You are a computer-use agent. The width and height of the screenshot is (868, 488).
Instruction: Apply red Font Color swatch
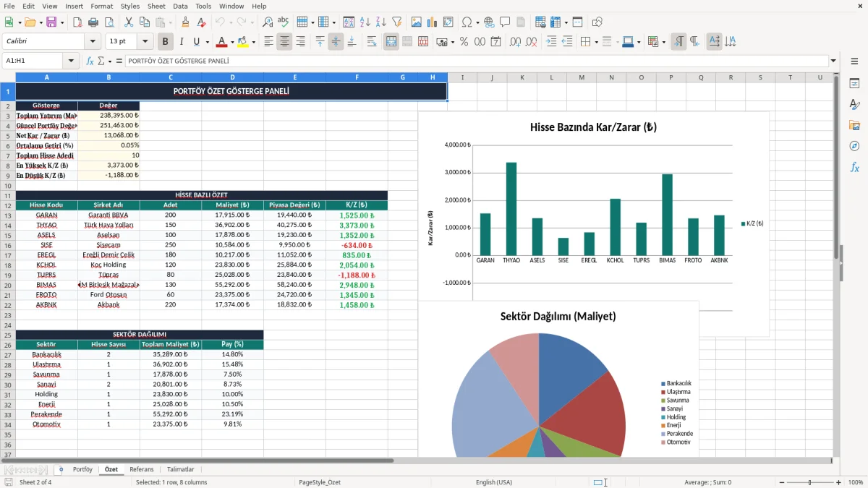(221, 42)
